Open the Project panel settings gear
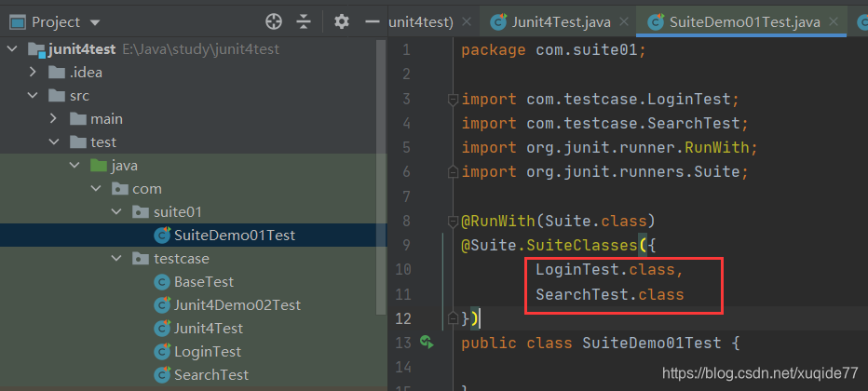Viewport: 868px width, 391px height. (342, 22)
